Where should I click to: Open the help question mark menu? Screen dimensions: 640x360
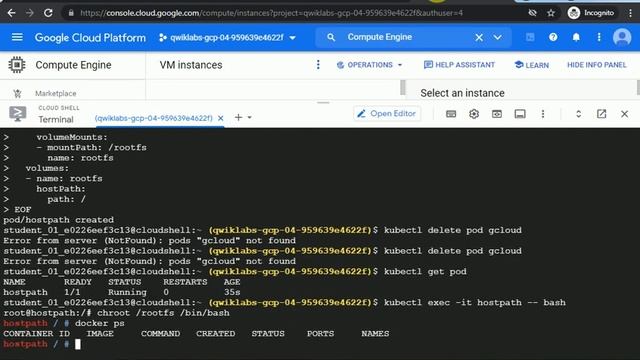[553, 38]
